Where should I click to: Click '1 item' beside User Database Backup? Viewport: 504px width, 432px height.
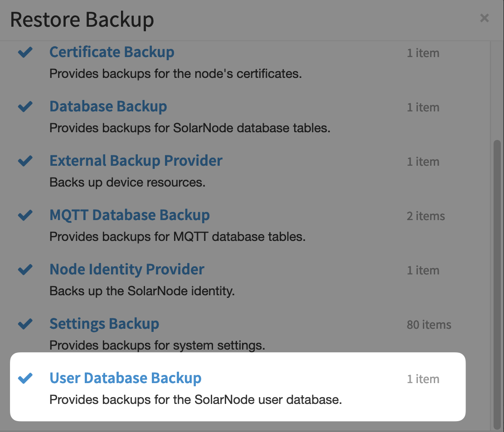(423, 379)
